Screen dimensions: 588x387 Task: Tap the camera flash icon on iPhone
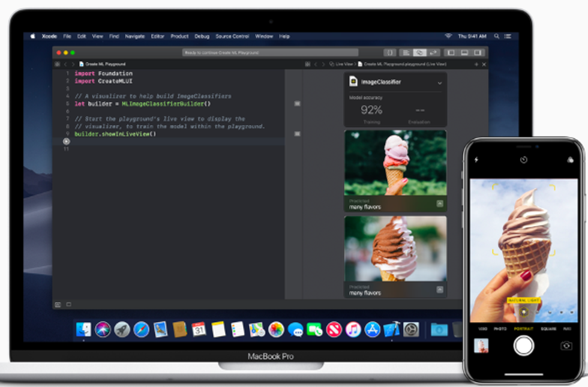[x=477, y=160]
